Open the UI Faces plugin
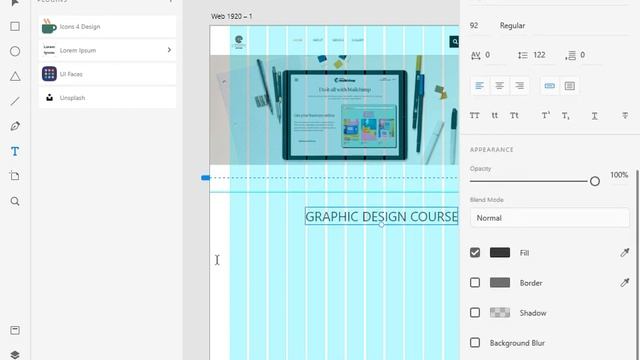This screenshot has width=640, height=360. point(107,74)
